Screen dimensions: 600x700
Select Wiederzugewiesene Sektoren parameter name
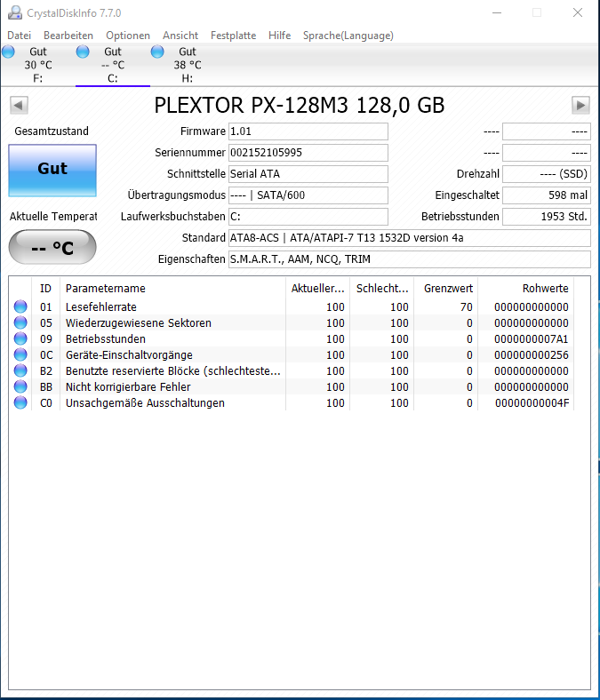tap(139, 322)
